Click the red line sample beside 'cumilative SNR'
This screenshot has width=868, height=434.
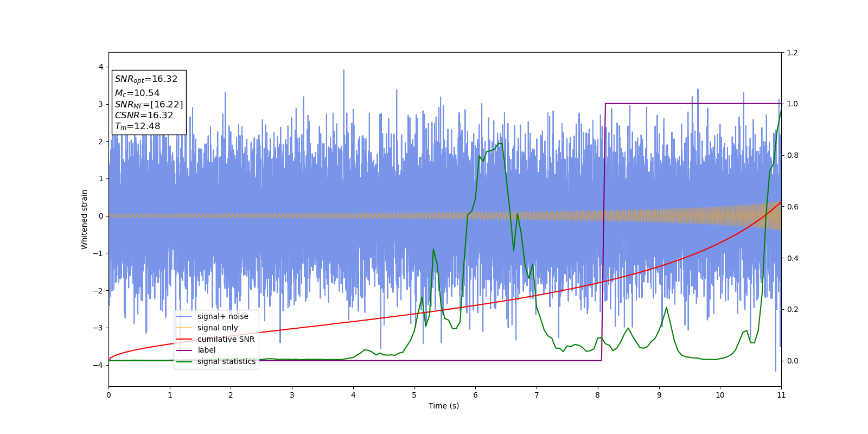184,339
